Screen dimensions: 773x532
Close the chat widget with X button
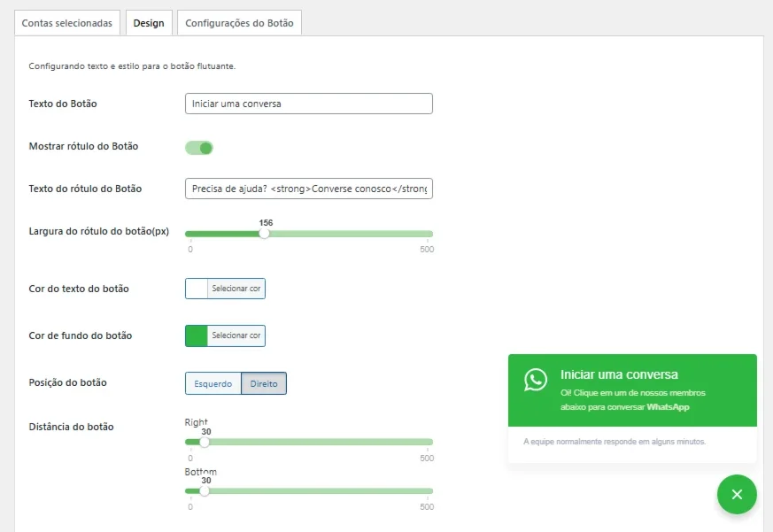[737, 494]
